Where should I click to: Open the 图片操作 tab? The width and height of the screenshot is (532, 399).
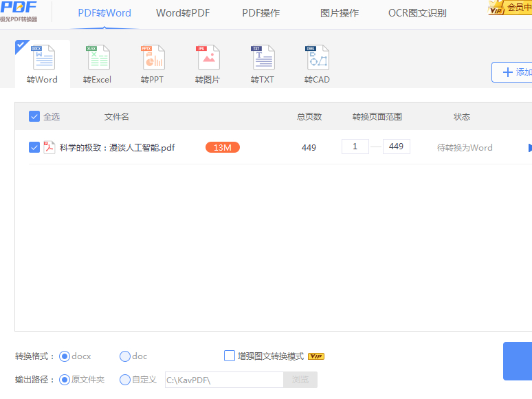[340, 13]
